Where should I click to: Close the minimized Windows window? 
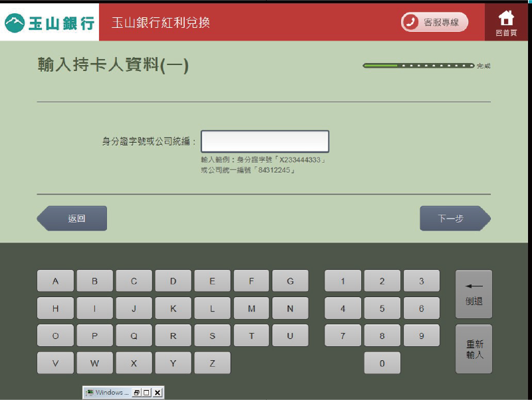tap(157, 393)
